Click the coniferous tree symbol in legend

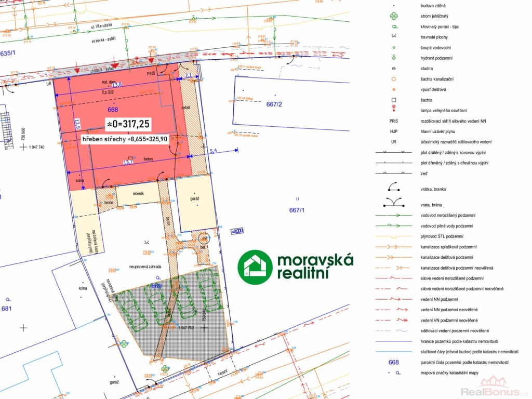tap(394, 16)
